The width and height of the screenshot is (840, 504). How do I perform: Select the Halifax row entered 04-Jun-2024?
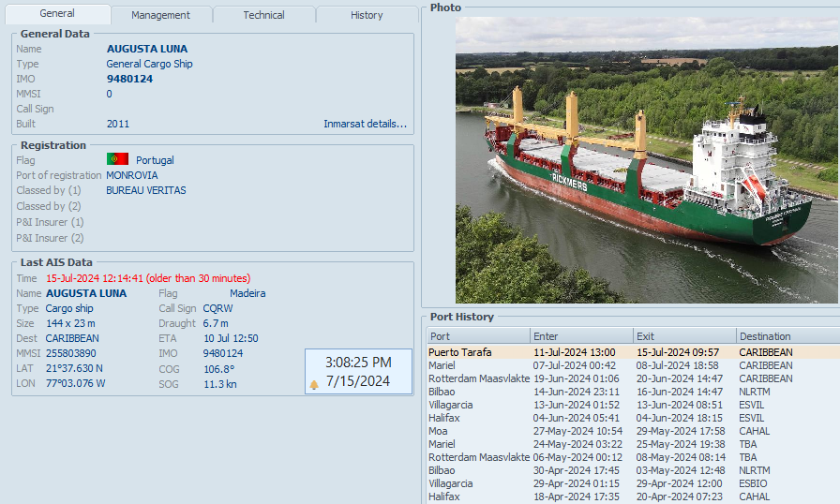click(633, 418)
